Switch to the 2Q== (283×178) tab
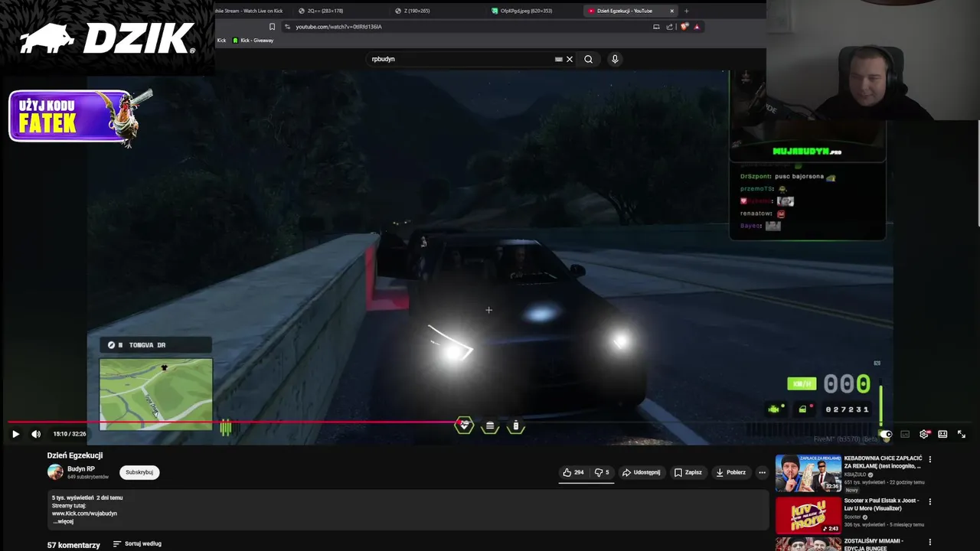The width and height of the screenshot is (980, 551). coord(341,11)
